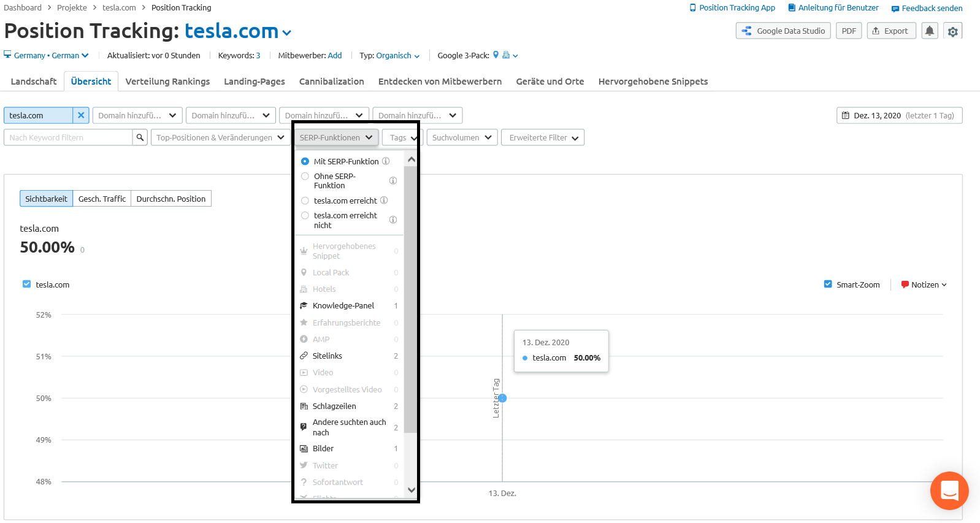This screenshot has height=523, width=980.
Task: Click PDF export button
Action: click(x=849, y=31)
